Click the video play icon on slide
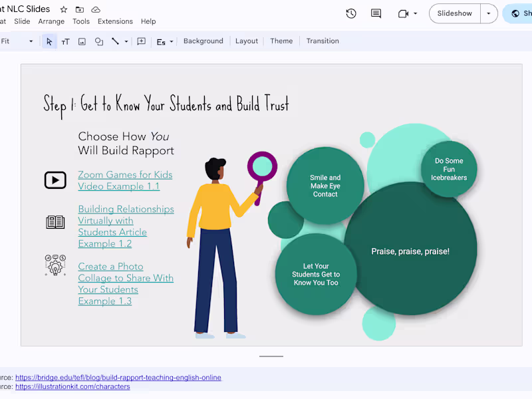Viewport: 532px width, 399px height. click(55, 180)
